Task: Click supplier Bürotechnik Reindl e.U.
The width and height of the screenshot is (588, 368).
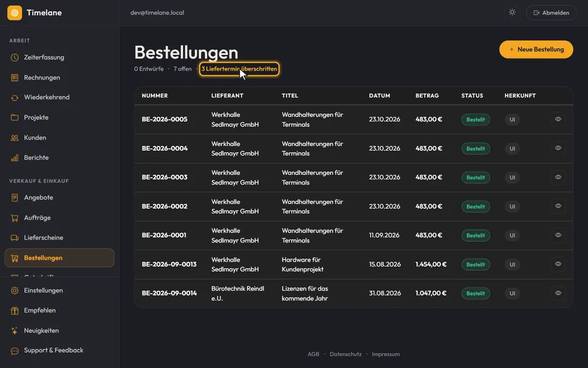Action: [238, 294]
